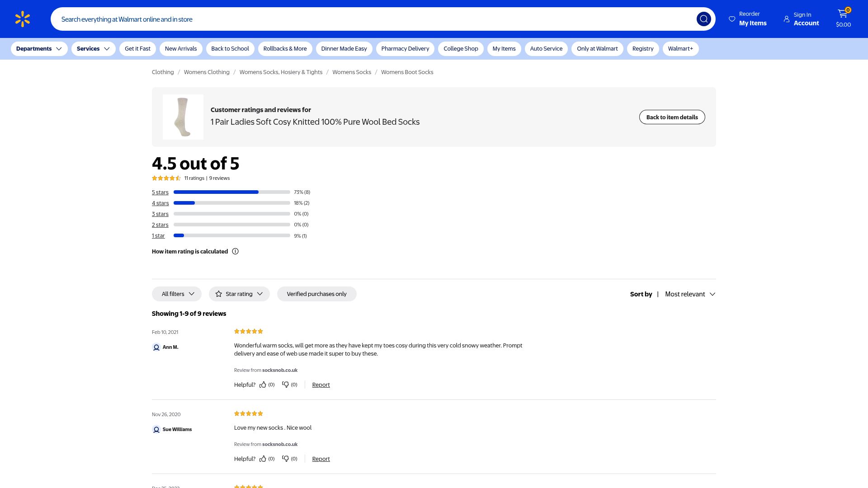Open Back to School nav pill
The image size is (868, 488).
coord(230,49)
